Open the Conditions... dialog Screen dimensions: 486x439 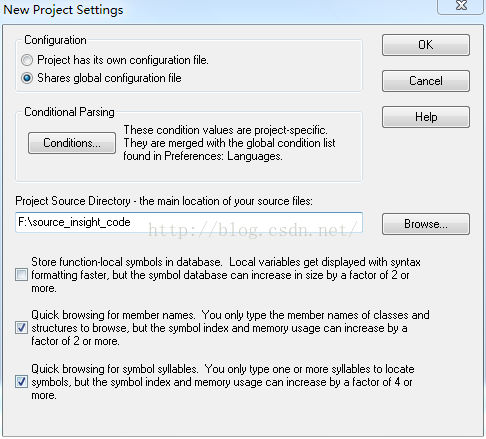click(x=72, y=143)
